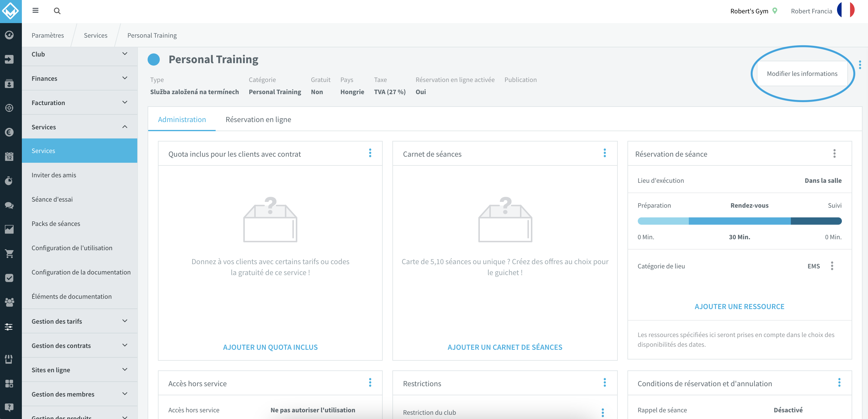Open options menu for Quota inclus card
This screenshot has width=868, height=419.
click(370, 153)
